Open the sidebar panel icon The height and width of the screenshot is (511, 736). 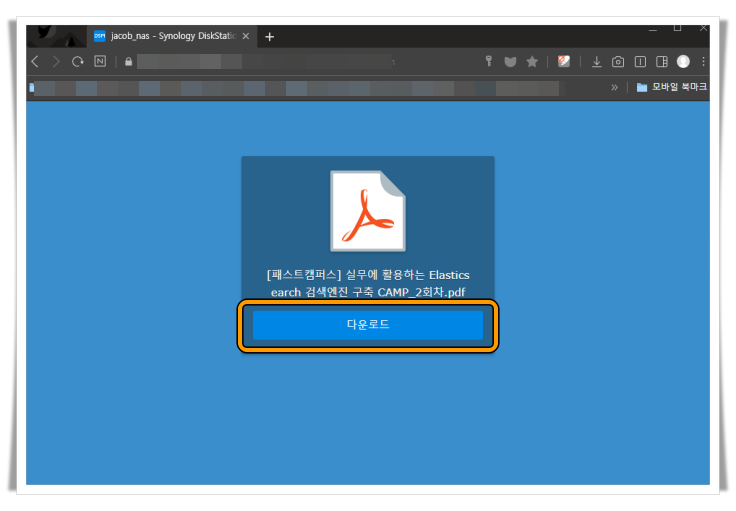[662, 61]
